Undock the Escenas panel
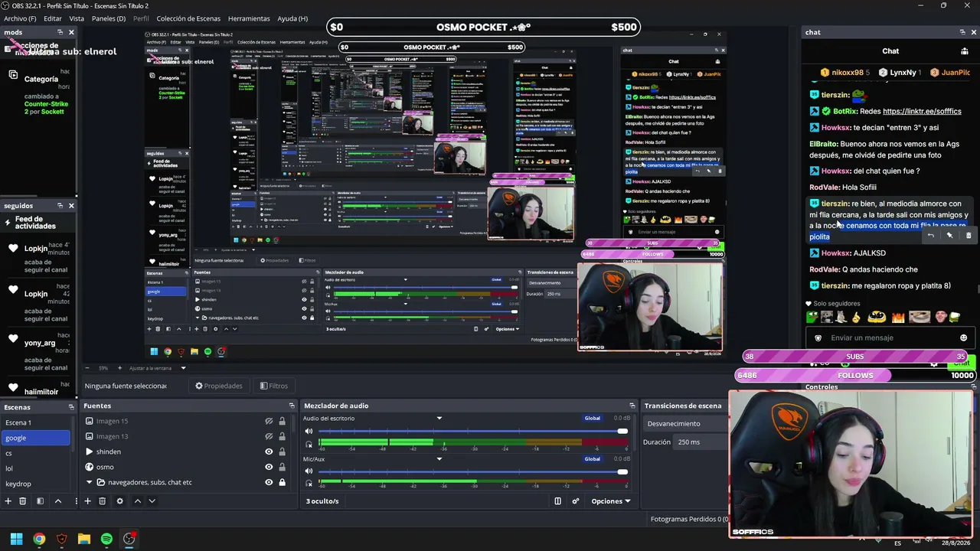The width and height of the screenshot is (980, 551). [x=71, y=407]
